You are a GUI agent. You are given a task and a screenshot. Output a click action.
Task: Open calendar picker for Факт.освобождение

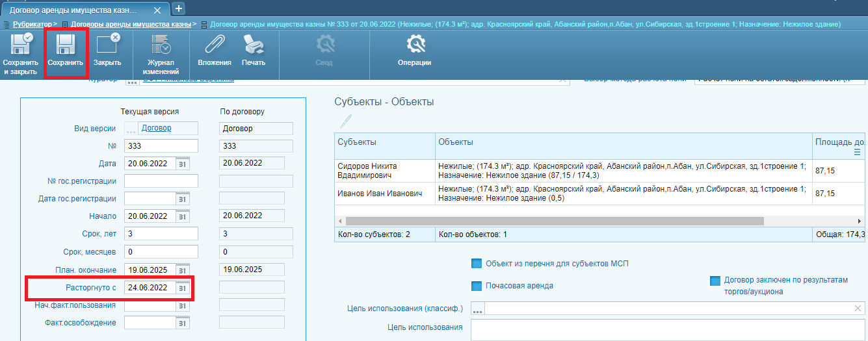(183, 322)
